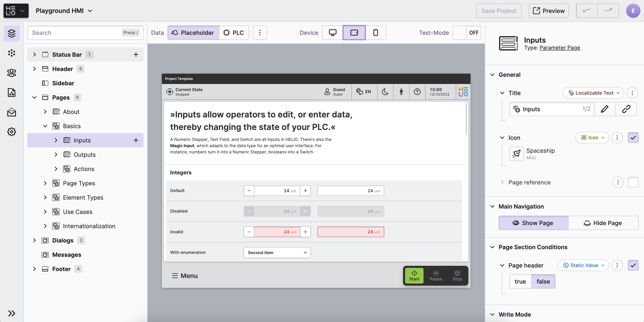This screenshot has width=644, height=322.
Task: Select Hide Page in Main Navigation
Action: (x=603, y=223)
